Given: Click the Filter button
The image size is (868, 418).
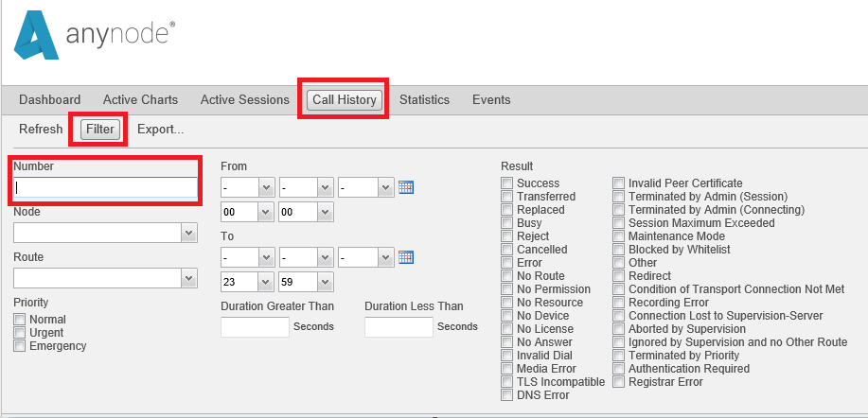Looking at the screenshot, I should click(x=100, y=130).
